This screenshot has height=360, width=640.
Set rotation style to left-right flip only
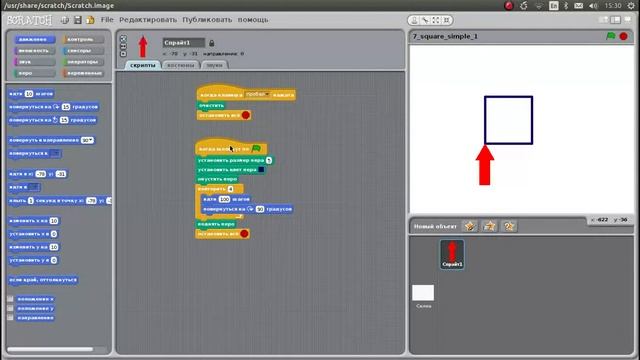tap(123, 46)
